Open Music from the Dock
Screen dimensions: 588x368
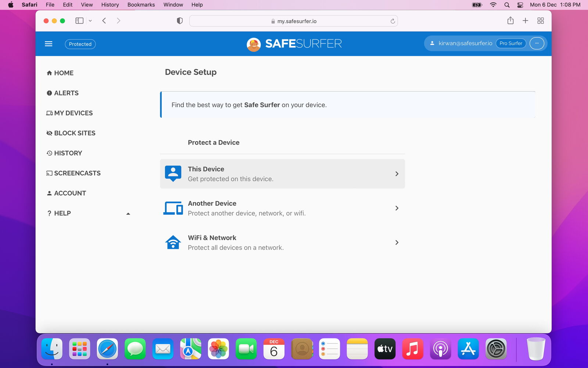(x=413, y=348)
